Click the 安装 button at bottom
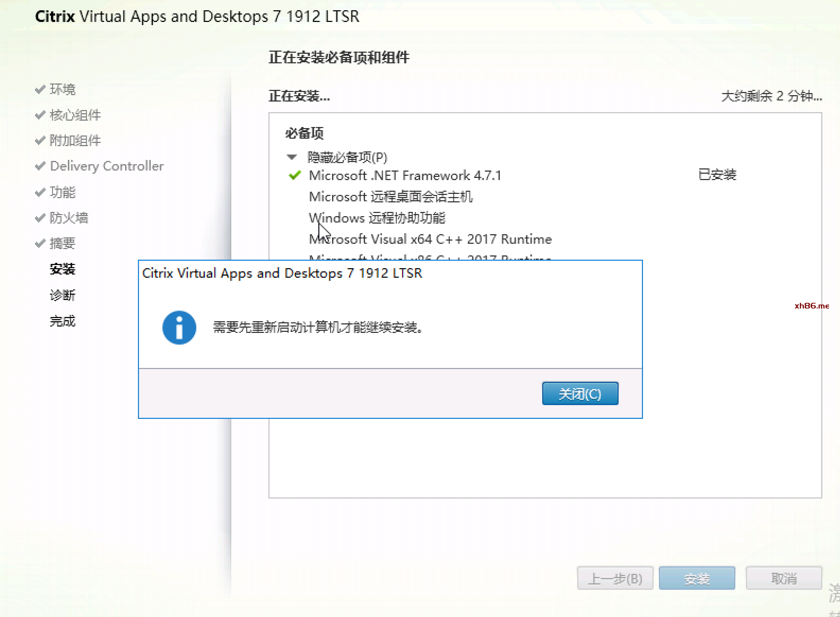Viewport: 840px width, 617px height. [697, 578]
